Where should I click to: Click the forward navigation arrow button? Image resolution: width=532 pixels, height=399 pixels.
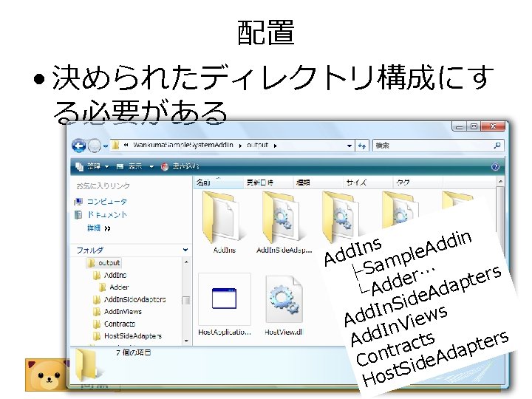pyautogui.click(x=95, y=146)
